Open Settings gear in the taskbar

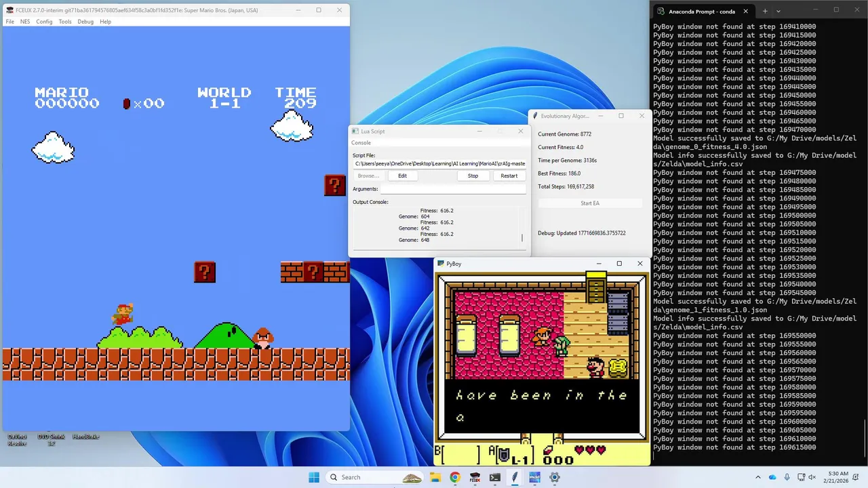coord(555,477)
